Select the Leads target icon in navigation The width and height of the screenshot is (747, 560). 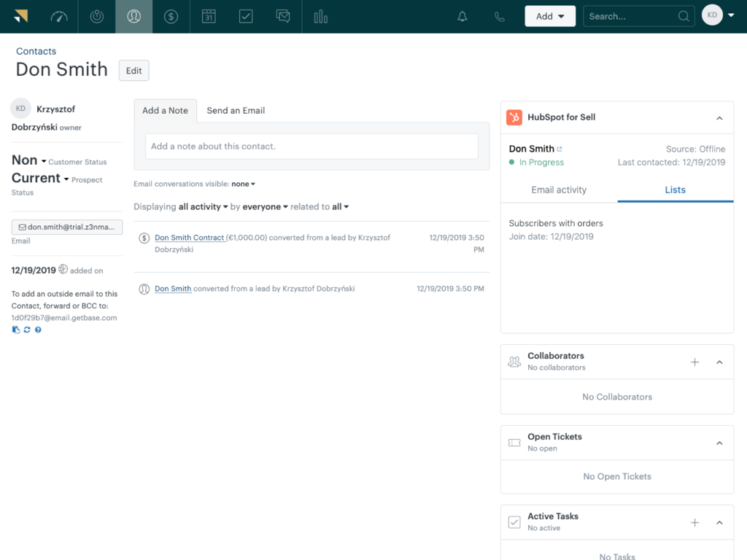[x=96, y=15]
